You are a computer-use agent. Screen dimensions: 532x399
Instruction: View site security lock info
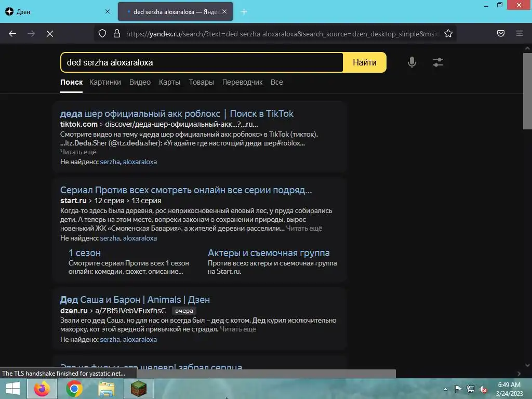click(x=117, y=33)
